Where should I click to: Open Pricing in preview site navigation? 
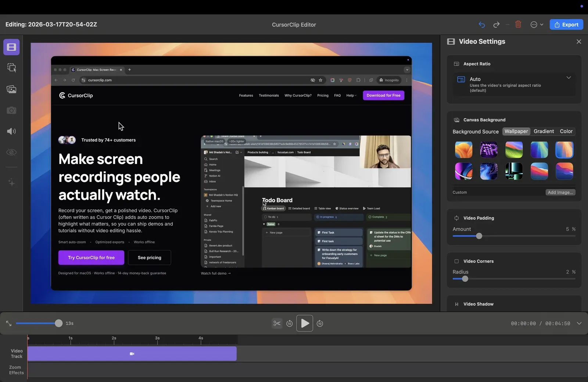[323, 96]
